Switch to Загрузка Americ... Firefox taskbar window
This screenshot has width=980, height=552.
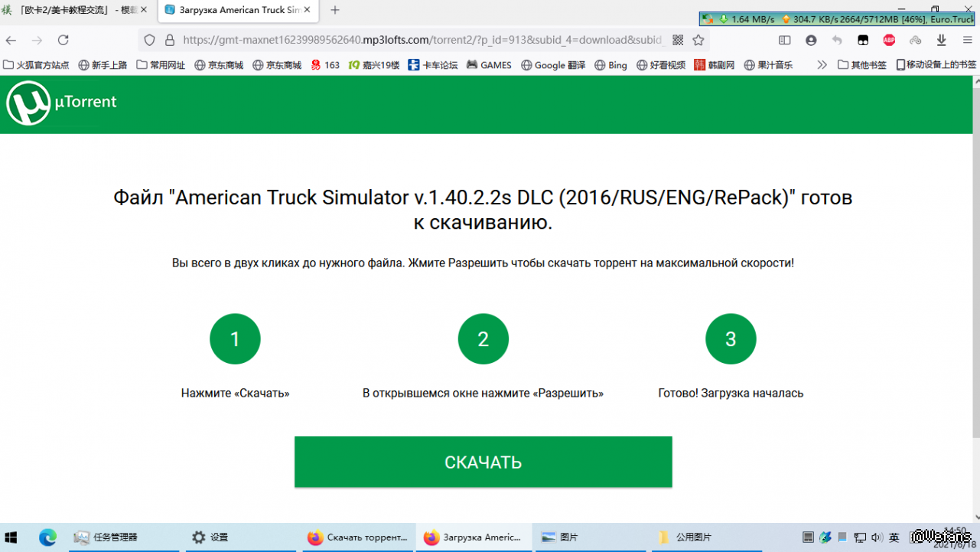[473, 537]
